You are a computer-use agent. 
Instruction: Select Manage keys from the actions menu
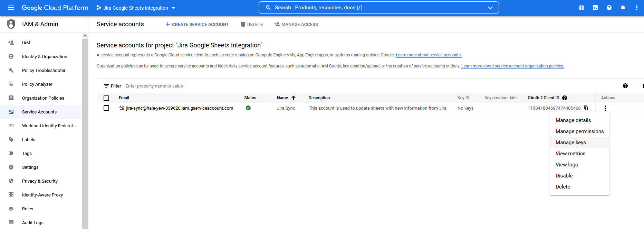570,143
